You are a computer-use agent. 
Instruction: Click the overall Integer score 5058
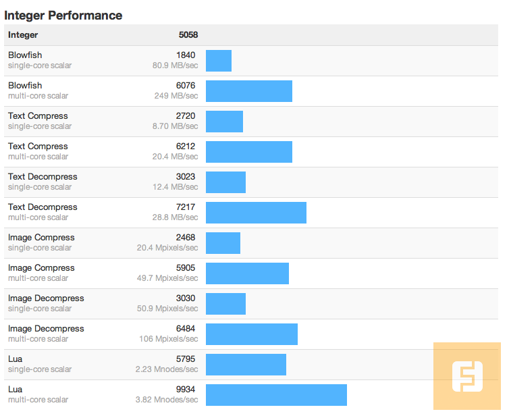pyautogui.click(x=188, y=35)
